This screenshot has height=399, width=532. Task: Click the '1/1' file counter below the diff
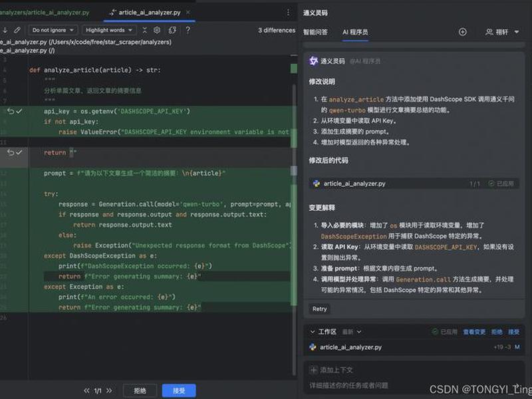click(x=98, y=391)
